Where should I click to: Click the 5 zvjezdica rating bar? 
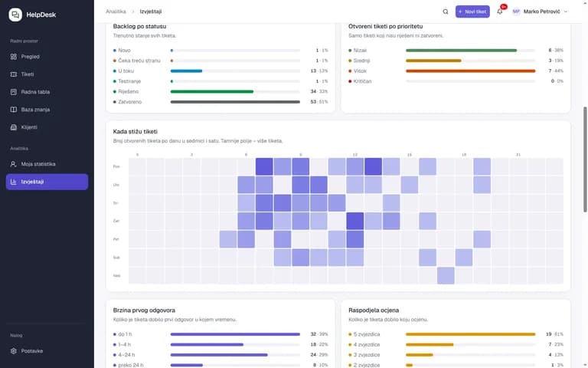click(x=471, y=334)
